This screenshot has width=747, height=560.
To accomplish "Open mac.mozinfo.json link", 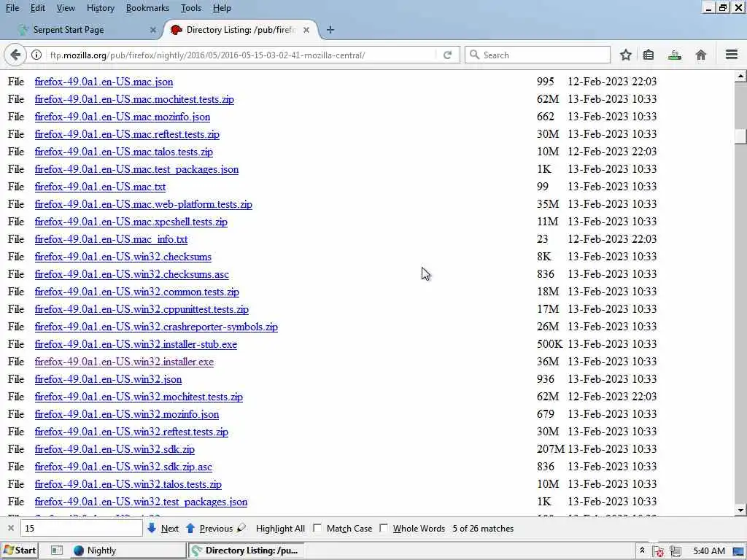I will coord(122,117).
